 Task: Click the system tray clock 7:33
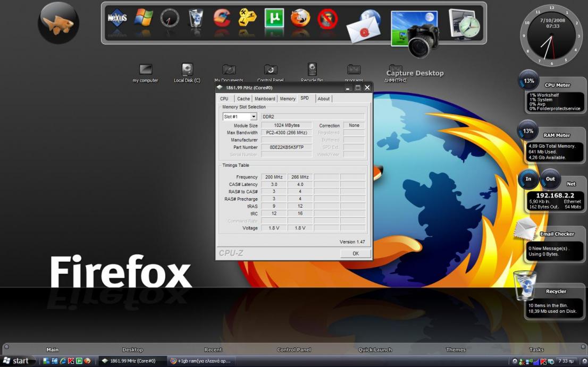[566, 361]
